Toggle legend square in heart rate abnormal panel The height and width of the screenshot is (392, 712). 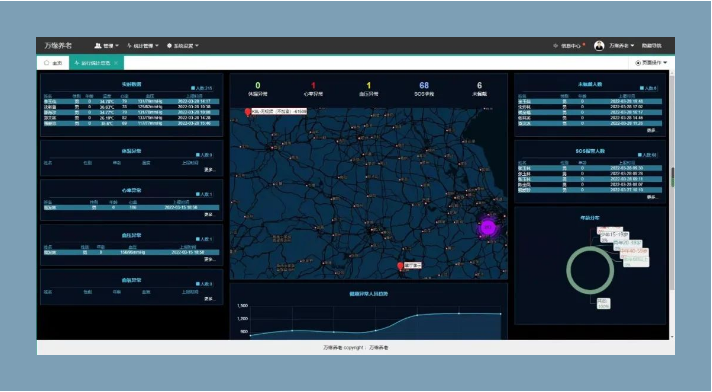[198, 194]
